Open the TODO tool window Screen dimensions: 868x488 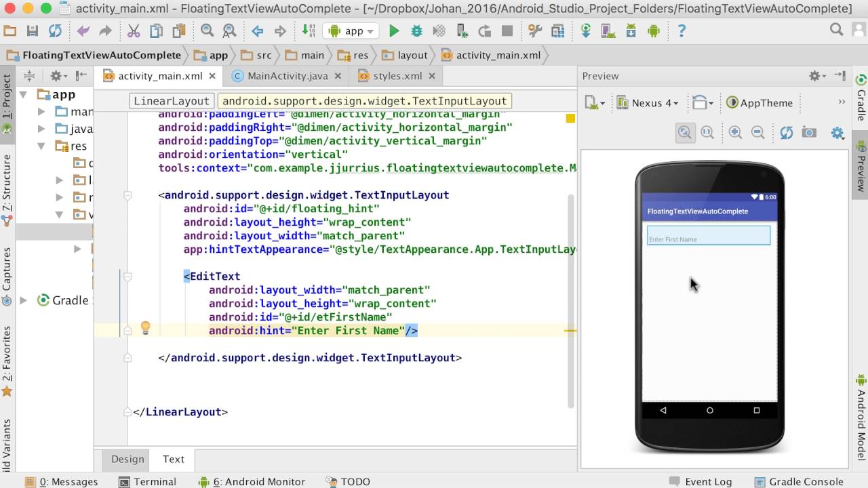pyautogui.click(x=347, y=481)
